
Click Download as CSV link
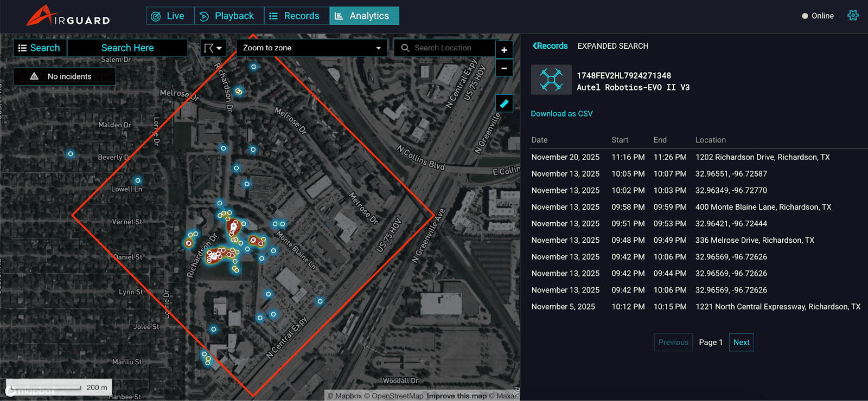(x=561, y=114)
